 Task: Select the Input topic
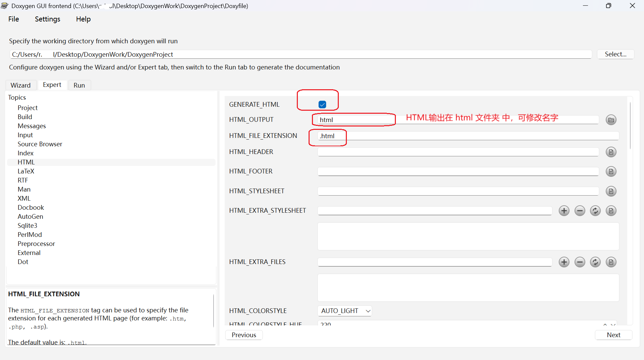click(25, 135)
